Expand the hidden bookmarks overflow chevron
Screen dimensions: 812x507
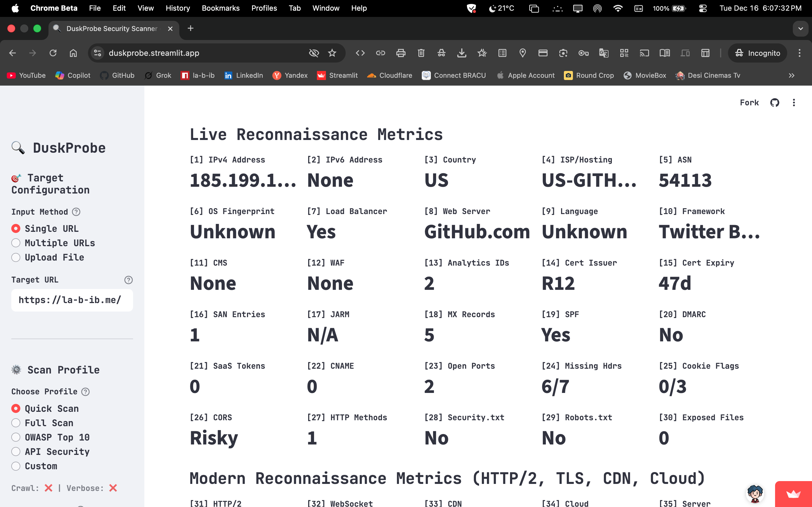pos(791,75)
